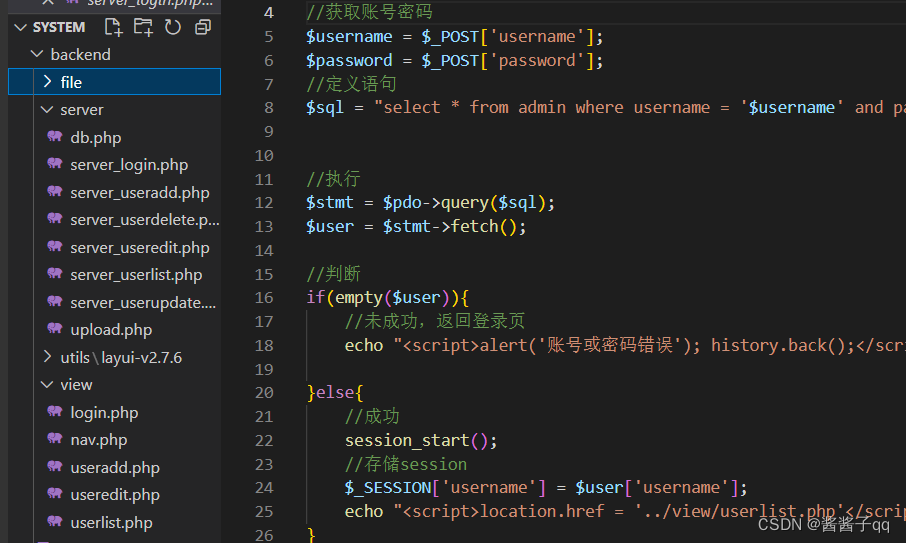This screenshot has width=906, height=543.
Task: Open server_userdelete.p... file in explorer
Action: (145, 220)
